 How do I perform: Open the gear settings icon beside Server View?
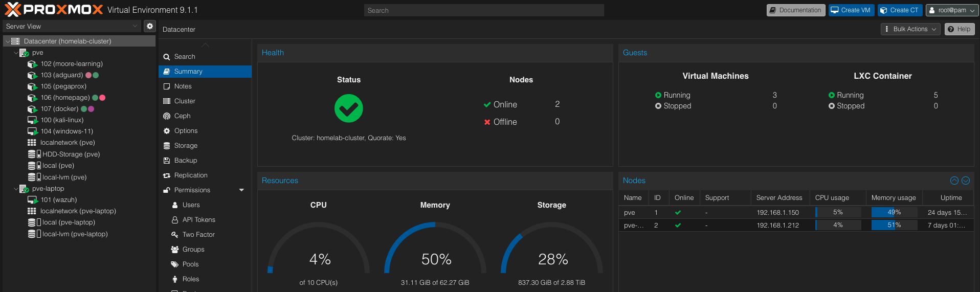pos(149,26)
